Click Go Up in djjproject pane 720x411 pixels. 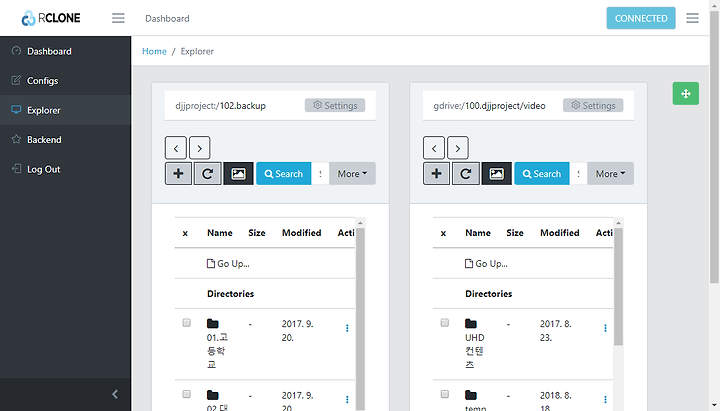pos(228,263)
